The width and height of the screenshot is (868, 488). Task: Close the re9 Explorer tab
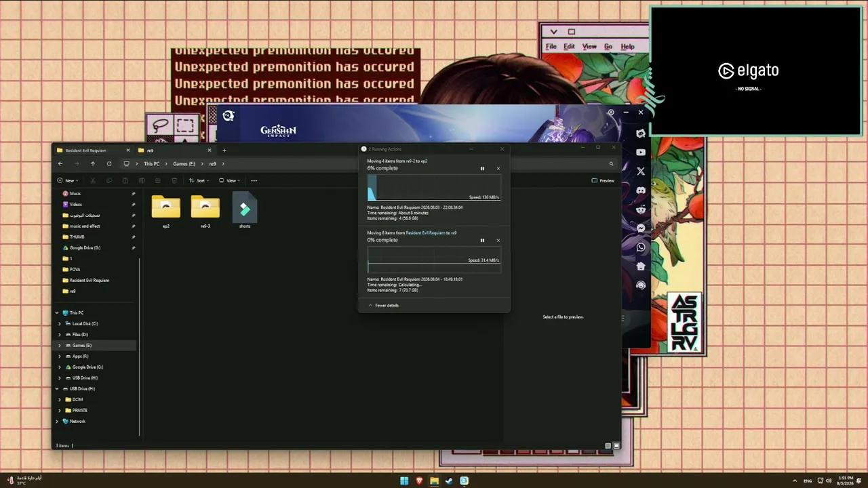coord(210,150)
